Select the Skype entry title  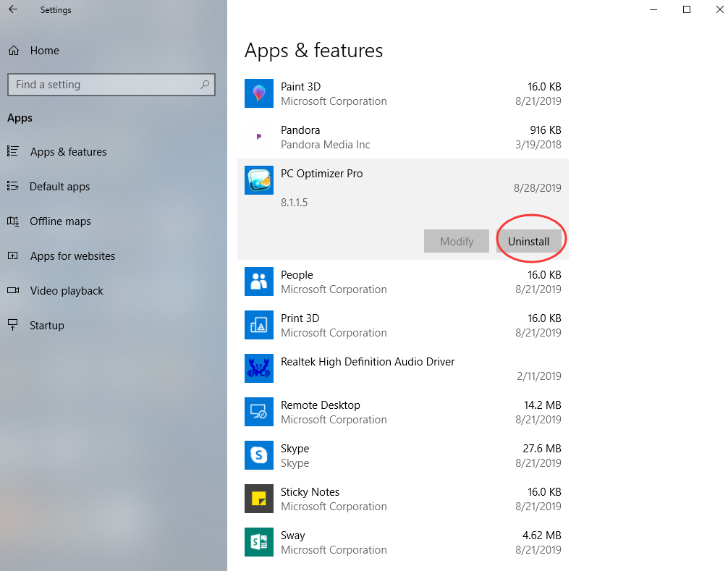(x=295, y=449)
